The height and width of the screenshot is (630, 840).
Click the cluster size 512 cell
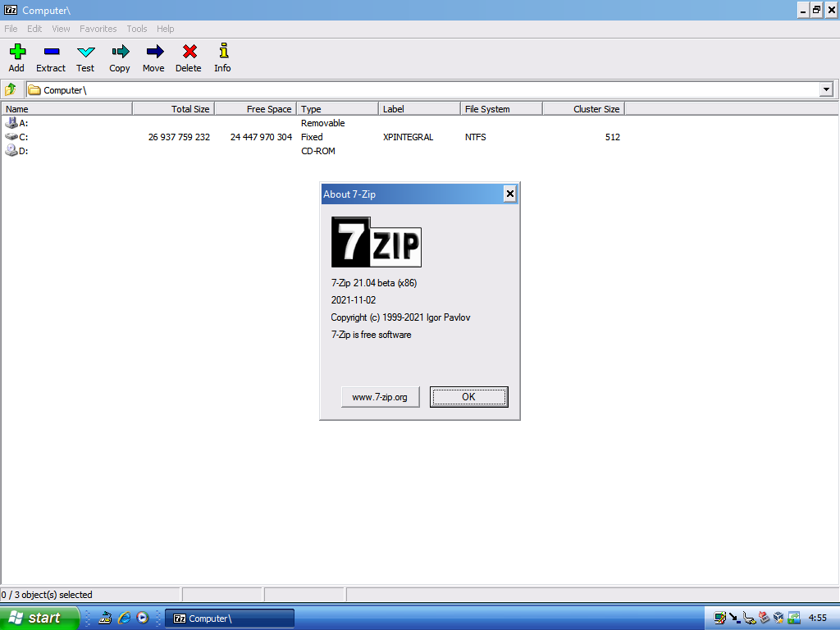(x=612, y=137)
